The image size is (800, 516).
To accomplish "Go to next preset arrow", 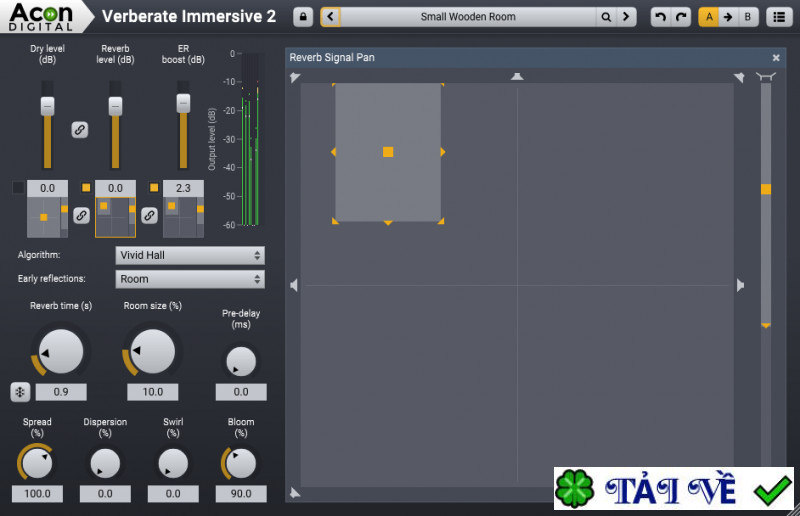I will (x=626, y=17).
